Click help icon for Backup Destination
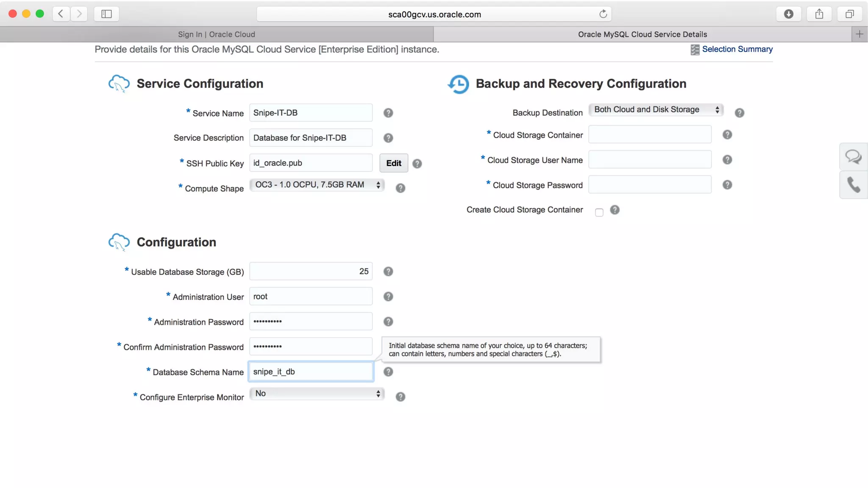The width and height of the screenshot is (868, 488). pos(739,113)
